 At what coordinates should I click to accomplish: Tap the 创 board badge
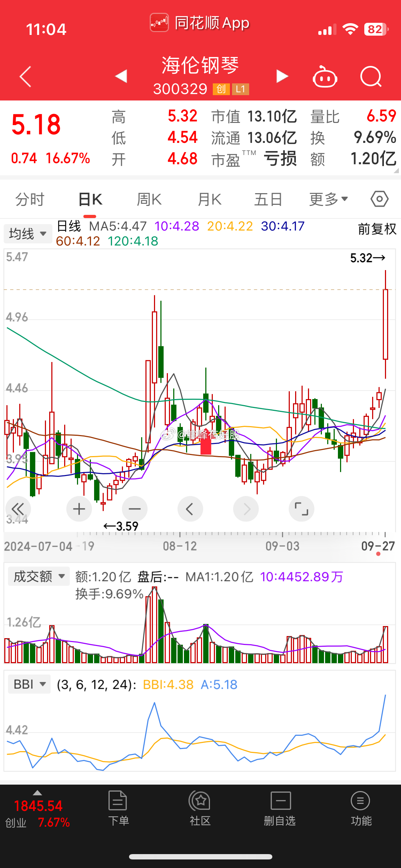(x=221, y=89)
